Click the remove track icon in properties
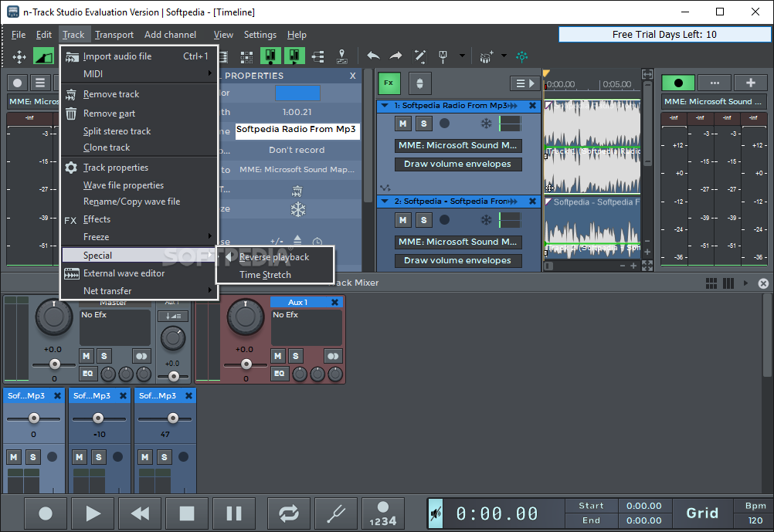774x532 pixels. (x=297, y=191)
